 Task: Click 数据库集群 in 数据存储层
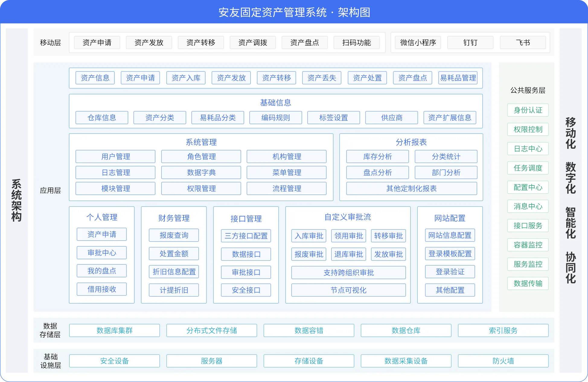click(x=115, y=330)
